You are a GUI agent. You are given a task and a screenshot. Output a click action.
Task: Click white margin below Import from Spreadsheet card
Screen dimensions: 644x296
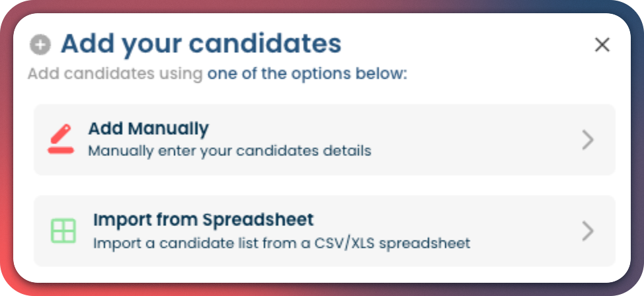(324, 274)
